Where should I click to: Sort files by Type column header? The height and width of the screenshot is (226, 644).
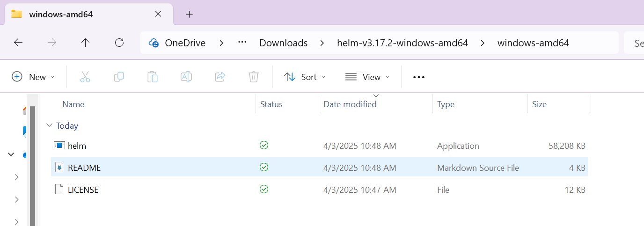click(446, 104)
